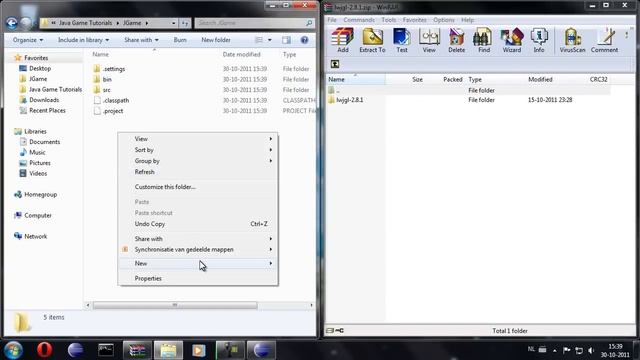Choose Properties in the context menu
The width and height of the screenshot is (640, 360).
(x=198, y=278)
